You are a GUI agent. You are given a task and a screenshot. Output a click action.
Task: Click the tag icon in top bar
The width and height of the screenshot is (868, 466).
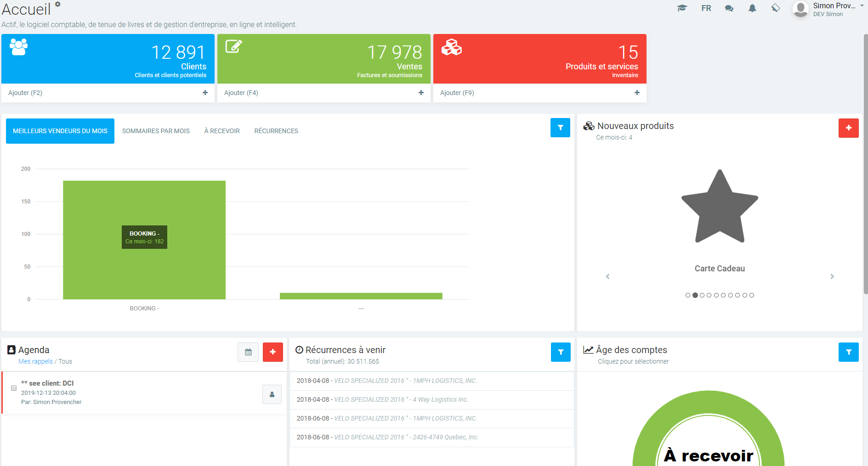776,8
